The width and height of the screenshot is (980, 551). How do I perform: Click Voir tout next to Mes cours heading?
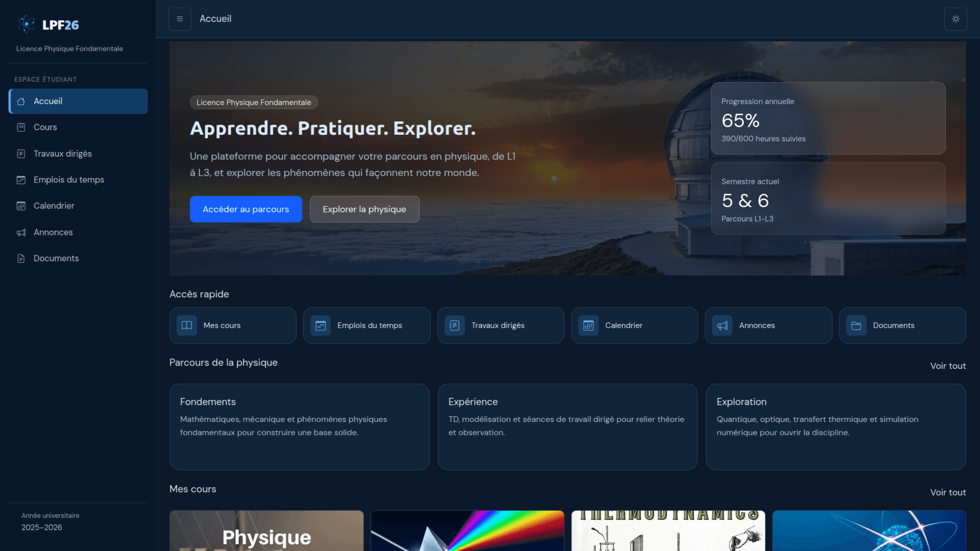[948, 492]
